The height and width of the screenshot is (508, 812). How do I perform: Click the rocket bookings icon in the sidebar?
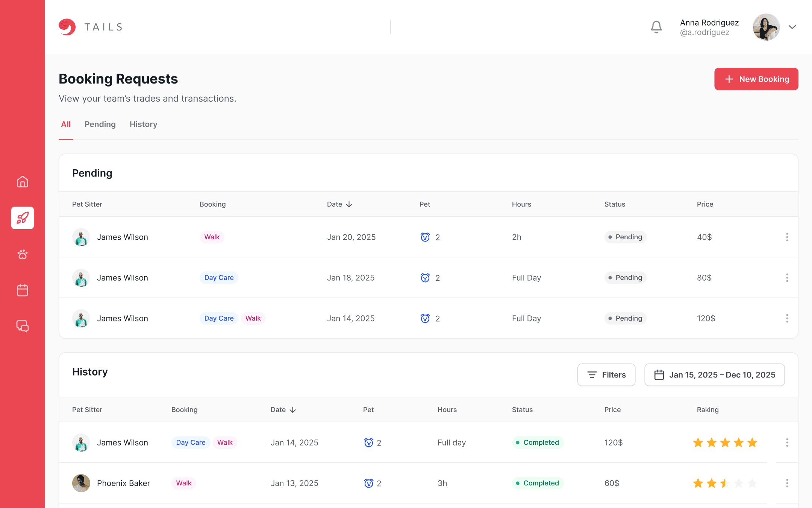23,218
